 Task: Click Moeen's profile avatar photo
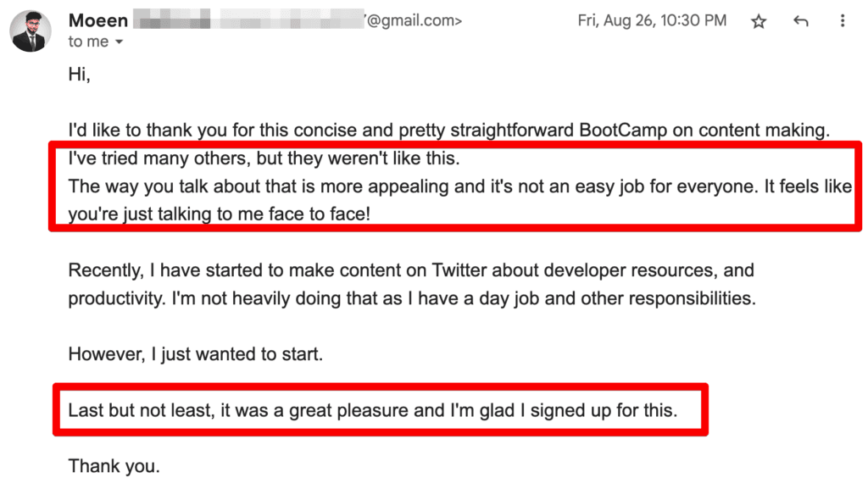(31, 31)
